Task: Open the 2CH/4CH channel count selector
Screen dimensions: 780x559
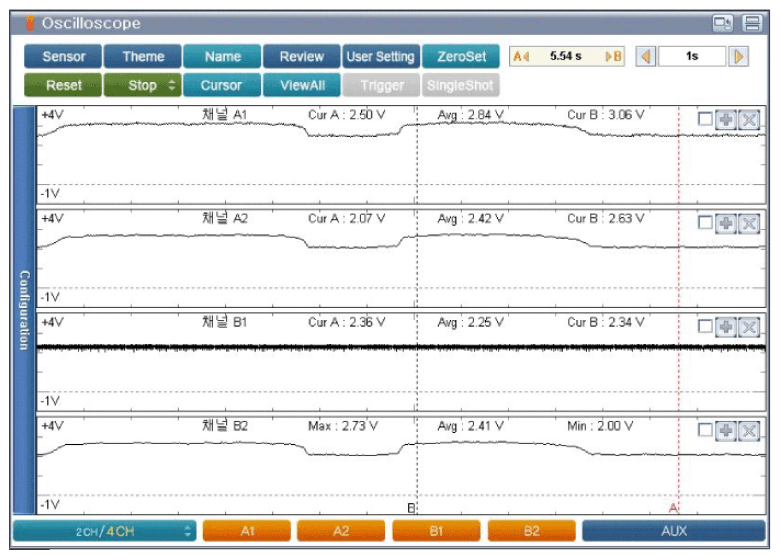Action: (x=104, y=531)
